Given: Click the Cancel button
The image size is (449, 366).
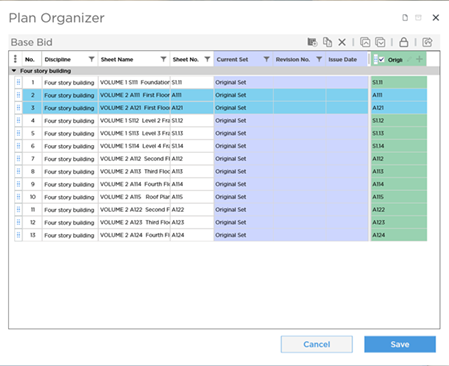Looking at the screenshot, I should 317,344.
